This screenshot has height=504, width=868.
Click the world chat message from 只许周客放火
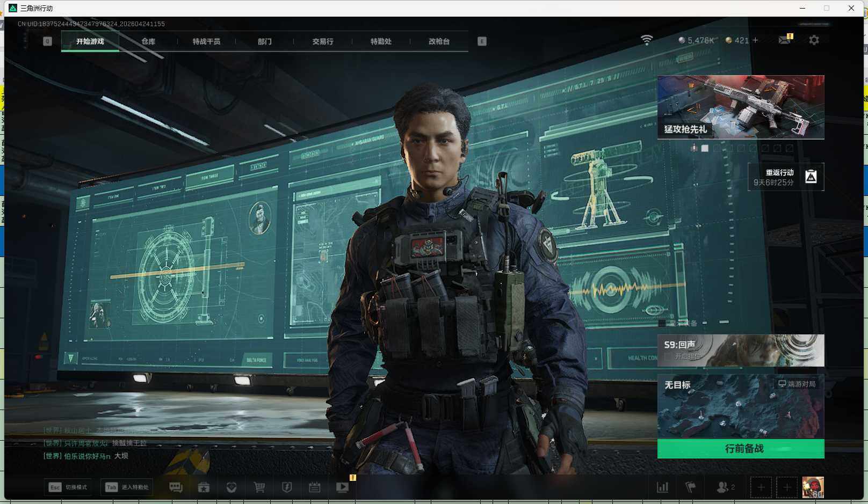pyautogui.click(x=95, y=443)
